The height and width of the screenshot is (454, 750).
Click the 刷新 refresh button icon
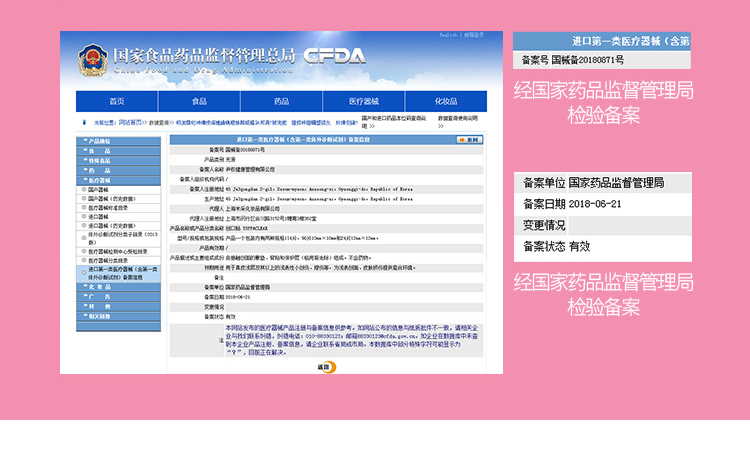pyautogui.click(x=467, y=140)
